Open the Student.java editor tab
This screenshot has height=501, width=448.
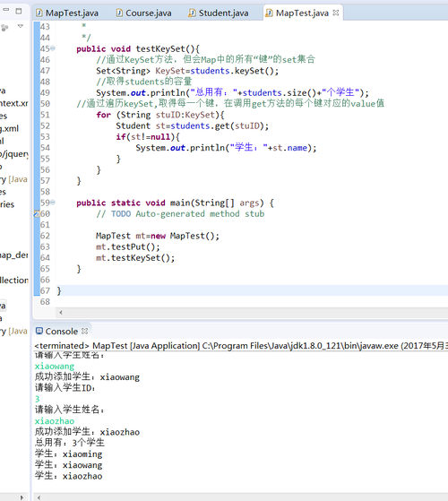[219, 13]
